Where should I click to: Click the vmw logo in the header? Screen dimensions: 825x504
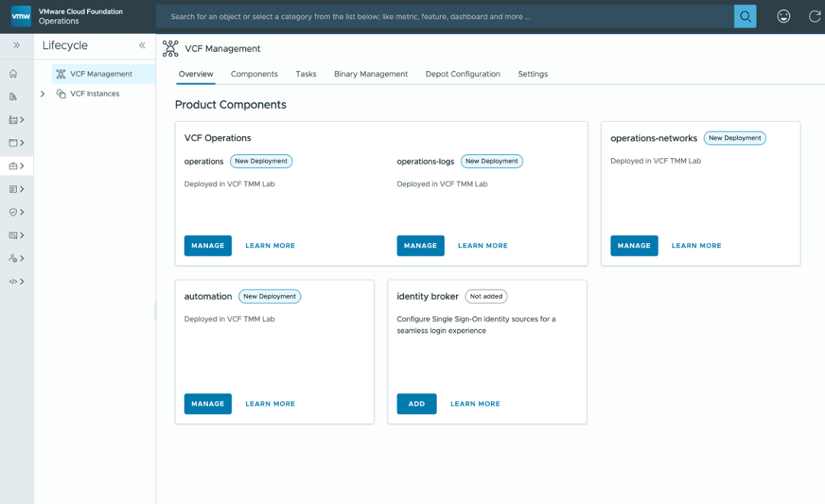click(x=21, y=16)
